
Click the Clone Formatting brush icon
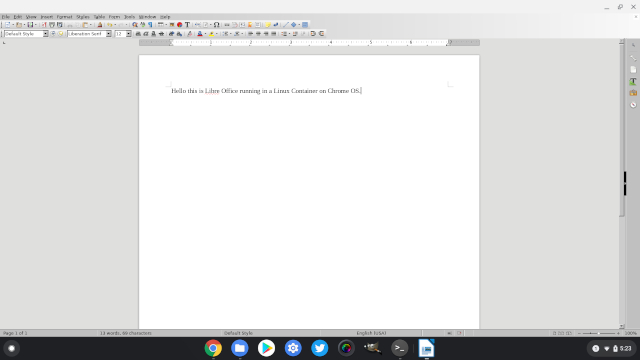tap(100, 24)
